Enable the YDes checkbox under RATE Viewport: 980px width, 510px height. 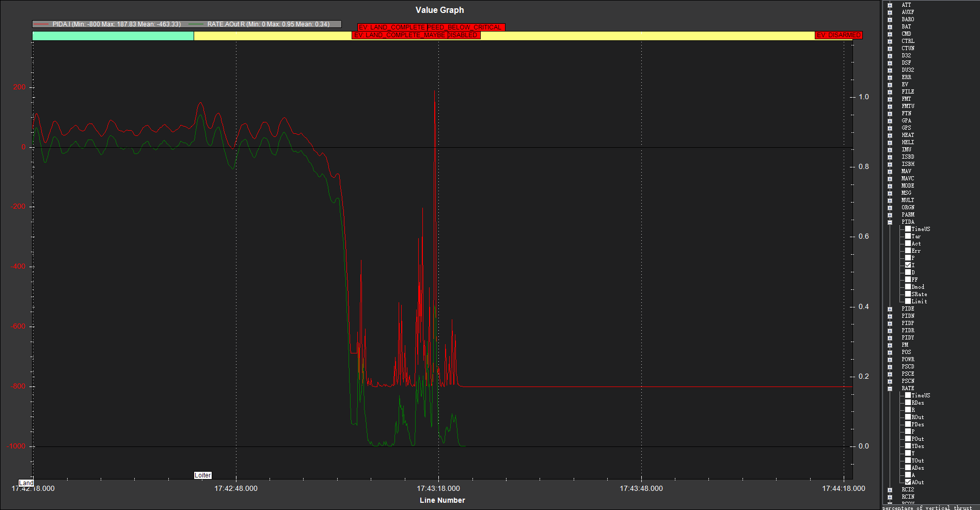[x=908, y=446]
